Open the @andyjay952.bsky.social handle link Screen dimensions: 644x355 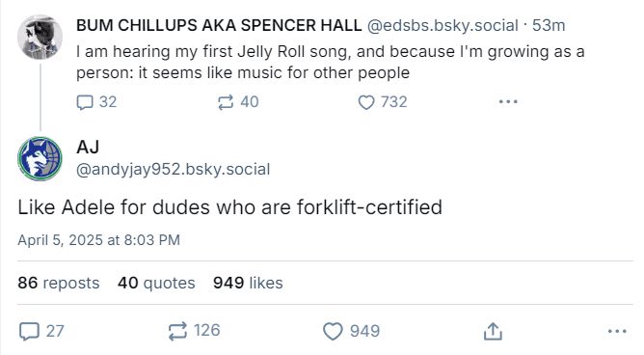173,169
